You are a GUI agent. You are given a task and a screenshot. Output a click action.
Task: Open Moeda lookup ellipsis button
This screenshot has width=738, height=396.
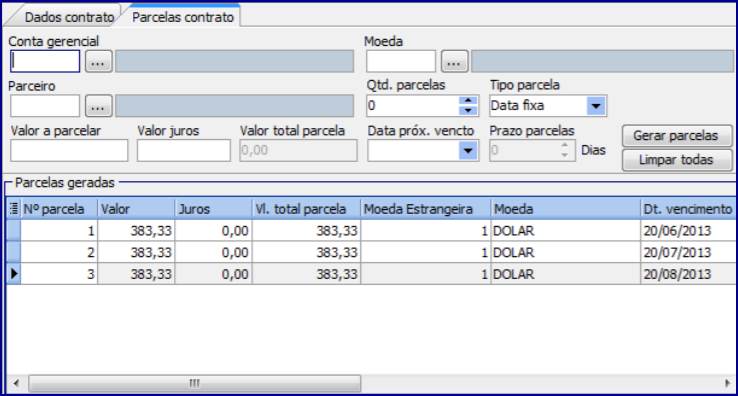click(454, 62)
